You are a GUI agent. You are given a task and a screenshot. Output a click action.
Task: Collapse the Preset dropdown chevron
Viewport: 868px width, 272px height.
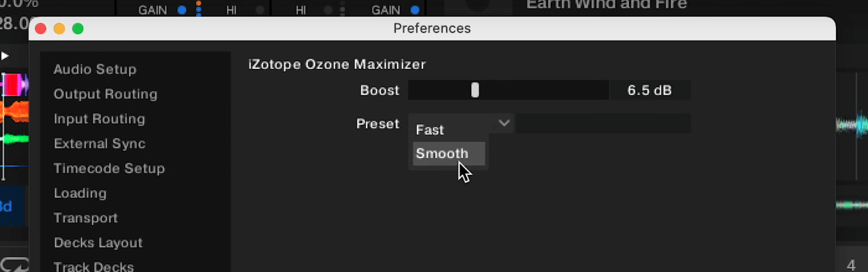(x=504, y=123)
